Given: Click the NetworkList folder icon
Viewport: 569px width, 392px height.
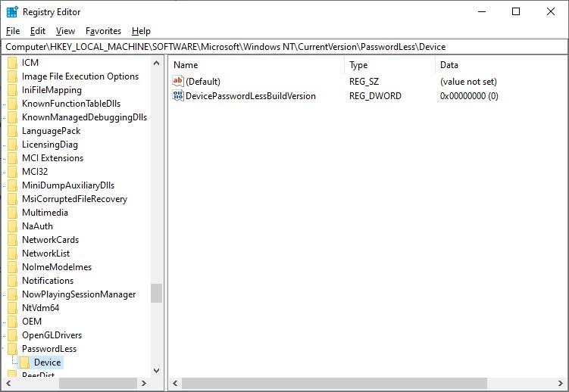Looking at the screenshot, I should click(13, 254).
